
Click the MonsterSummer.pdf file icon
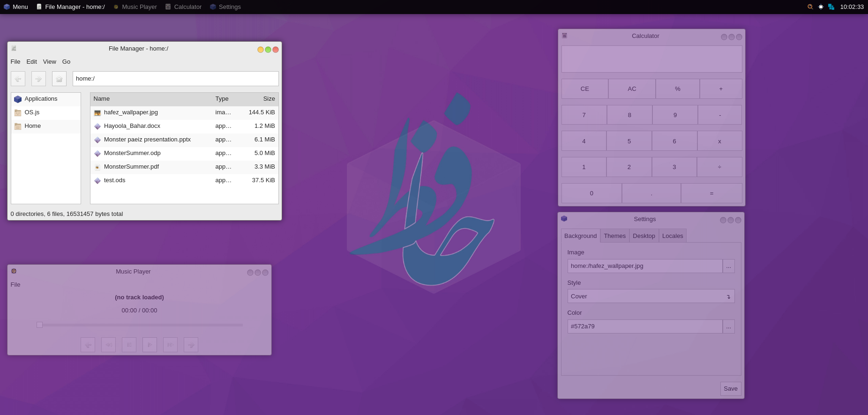click(x=97, y=167)
